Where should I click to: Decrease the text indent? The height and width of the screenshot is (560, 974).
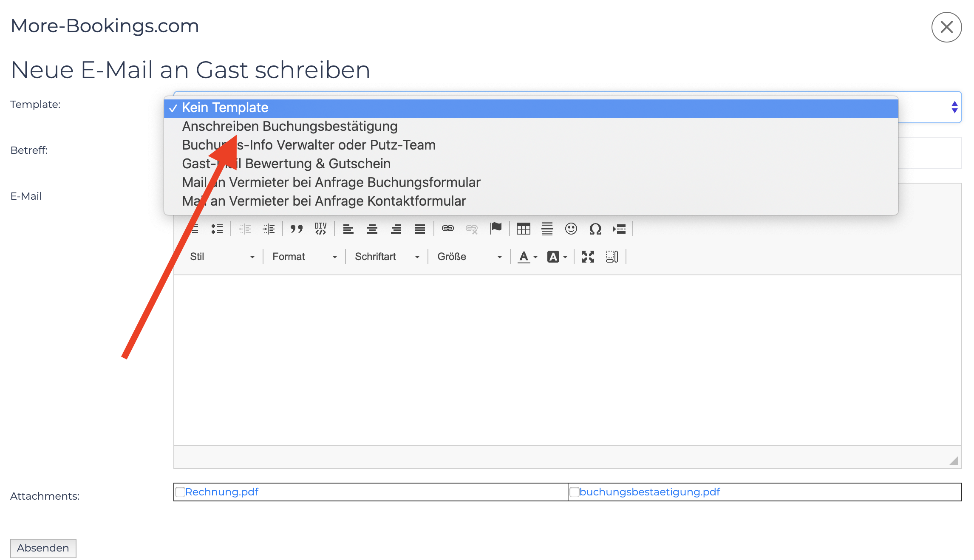click(x=245, y=229)
